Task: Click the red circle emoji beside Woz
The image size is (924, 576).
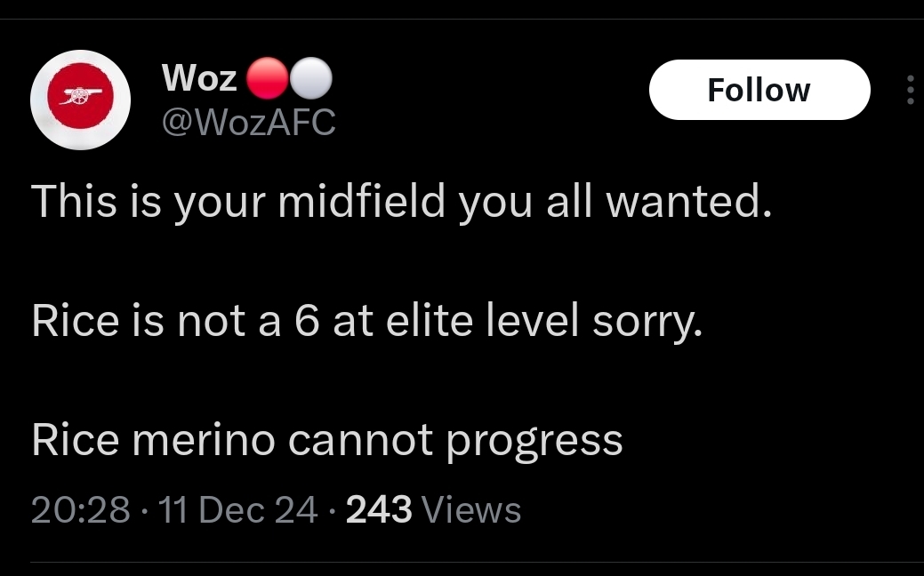Action: click(264, 79)
